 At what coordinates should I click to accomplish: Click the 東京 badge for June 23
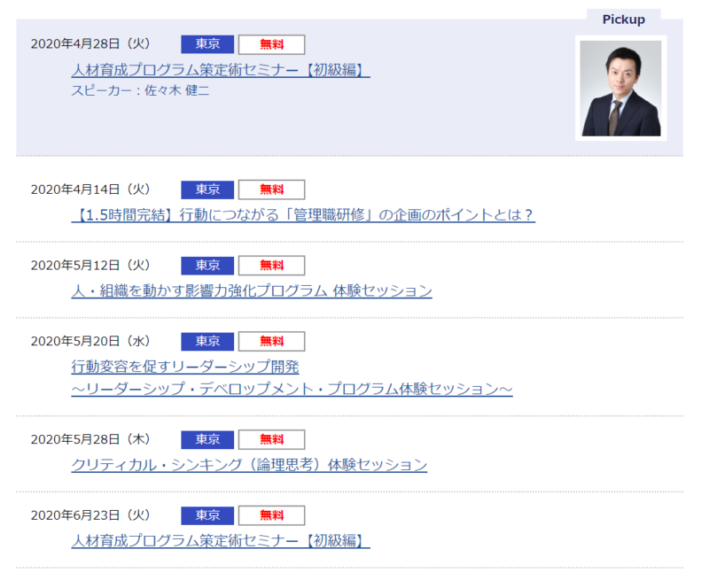(x=207, y=515)
